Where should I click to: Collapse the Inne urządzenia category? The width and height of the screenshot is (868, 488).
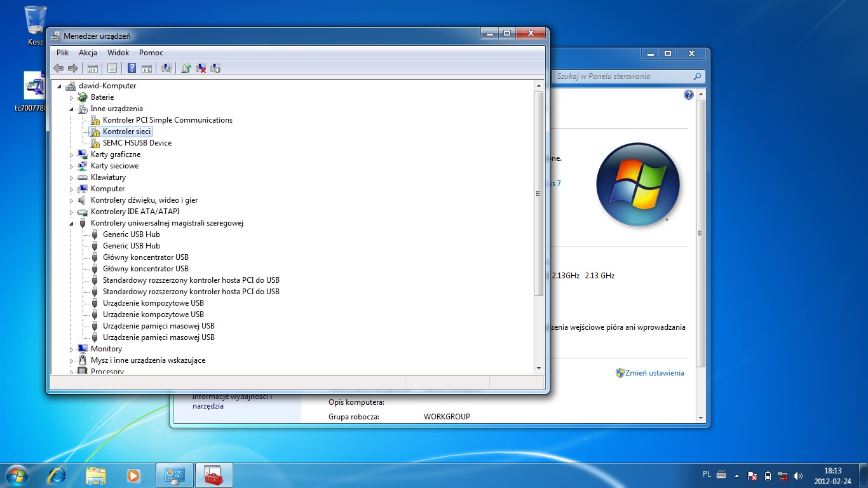[72, 109]
